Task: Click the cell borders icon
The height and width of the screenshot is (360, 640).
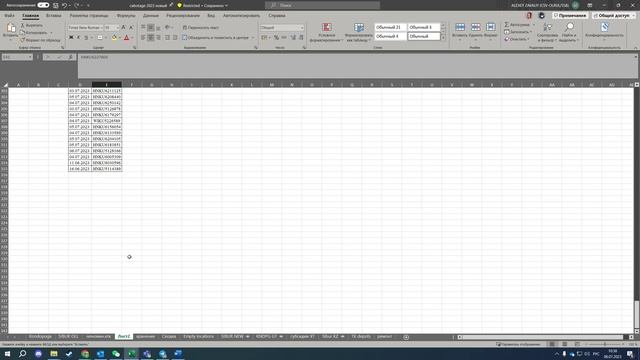Action: (100, 38)
